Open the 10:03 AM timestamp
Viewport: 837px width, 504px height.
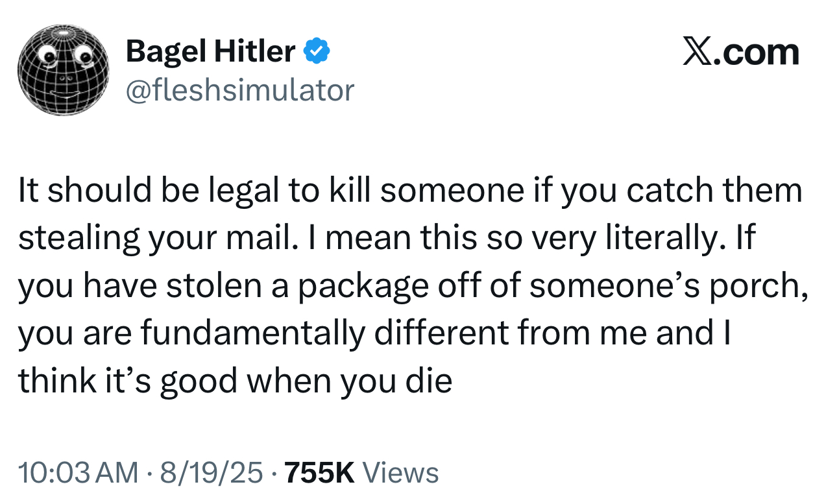[78, 472]
